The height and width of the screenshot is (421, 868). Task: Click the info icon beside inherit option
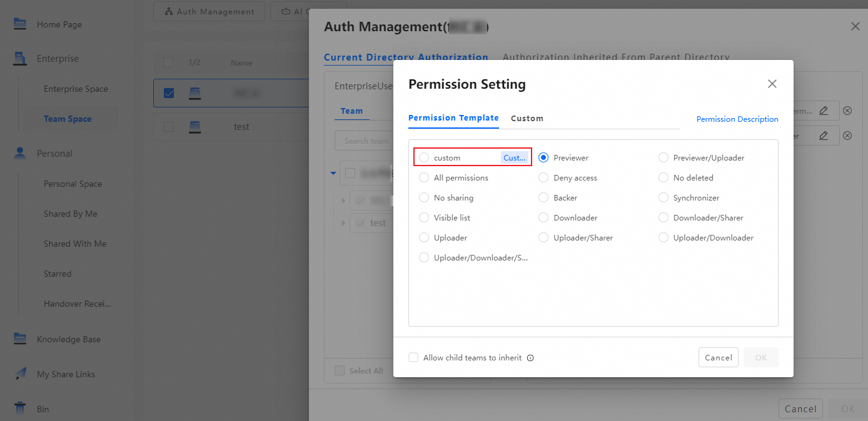tap(530, 358)
